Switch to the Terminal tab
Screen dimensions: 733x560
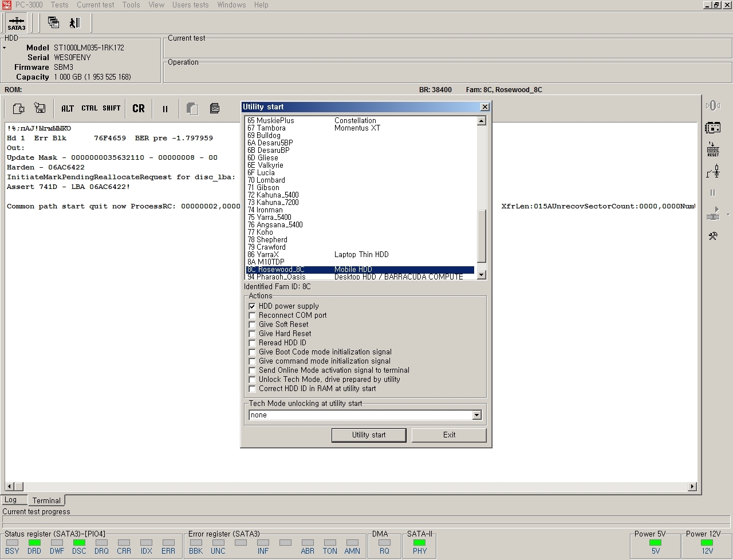click(x=46, y=500)
